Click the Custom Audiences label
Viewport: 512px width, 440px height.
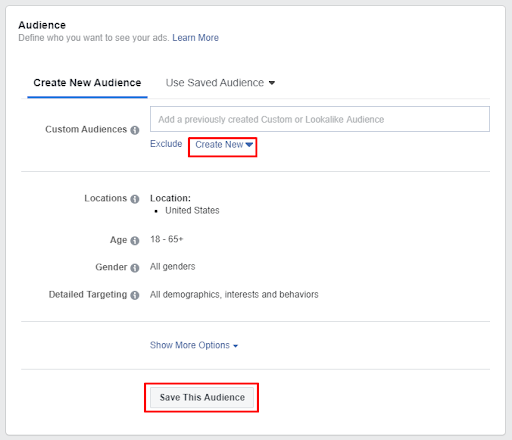click(86, 129)
